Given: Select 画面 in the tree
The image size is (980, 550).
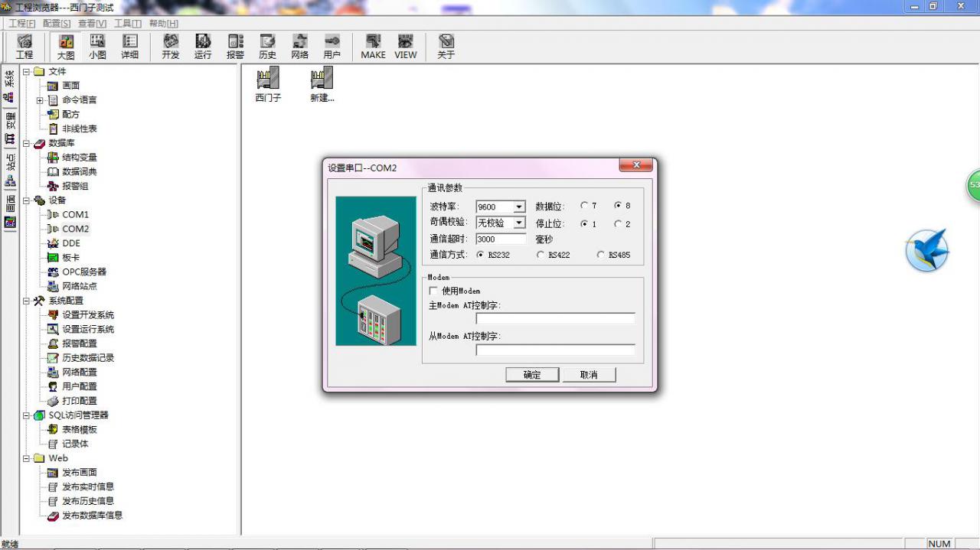Looking at the screenshot, I should 70,86.
